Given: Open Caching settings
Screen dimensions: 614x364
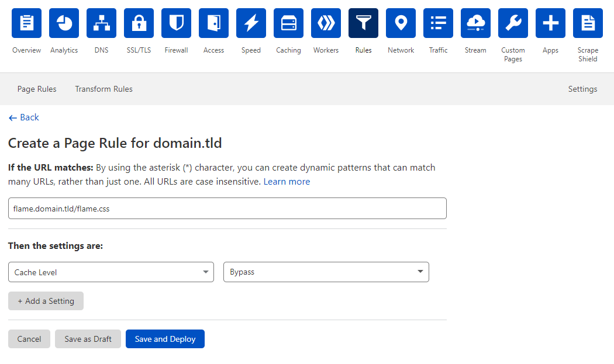Looking at the screenshot, I should [288, 23].
